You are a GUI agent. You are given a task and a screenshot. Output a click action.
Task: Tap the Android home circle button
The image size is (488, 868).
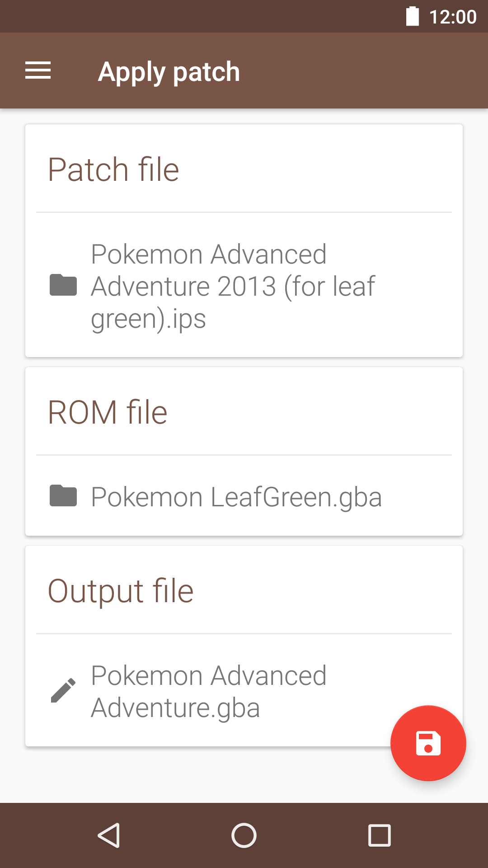pos(244,835)
